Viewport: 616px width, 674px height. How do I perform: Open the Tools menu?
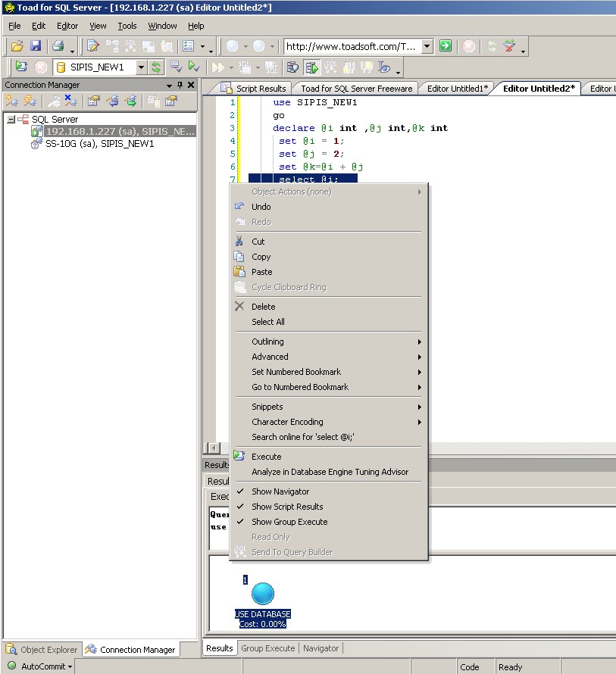tap(127, 26)
